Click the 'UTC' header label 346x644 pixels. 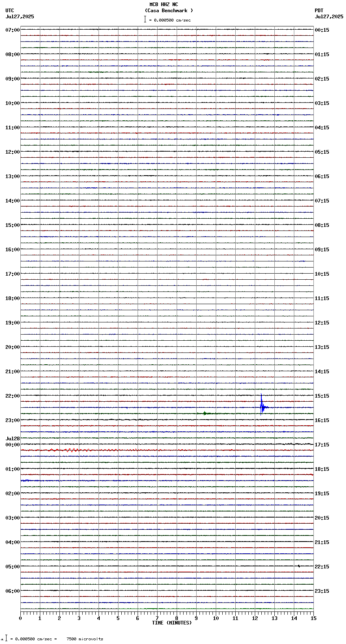coord(10,11)
